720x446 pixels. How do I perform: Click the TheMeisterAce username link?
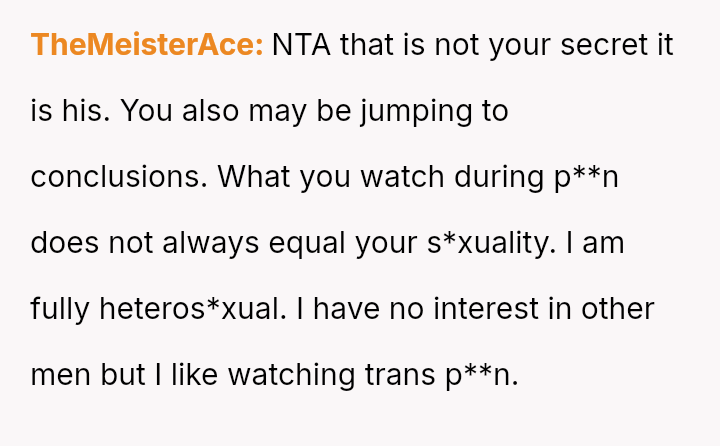click(x=147, y=45)
